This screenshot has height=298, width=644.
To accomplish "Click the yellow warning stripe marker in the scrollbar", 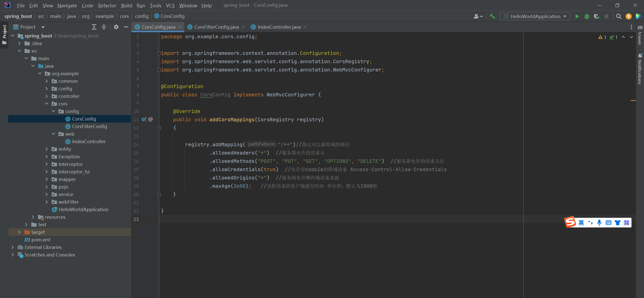I will [633, 100].
